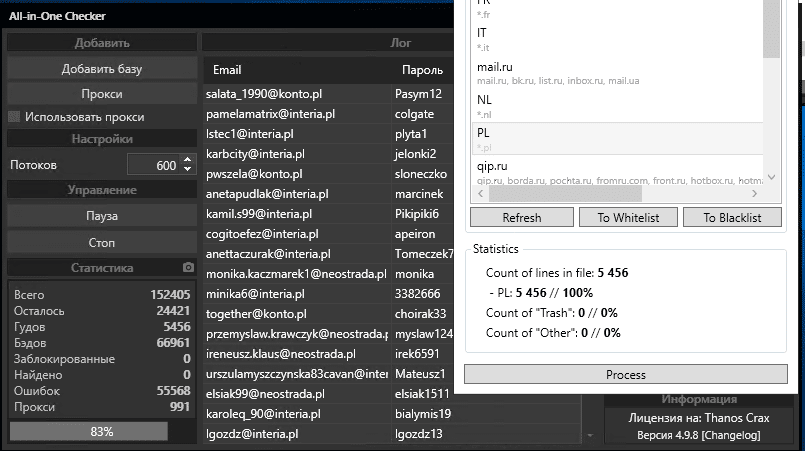The width and height of the screenshot is (805, 451).
Task: Select row anetapudlak@interia.pl
Action: (329, 194)
